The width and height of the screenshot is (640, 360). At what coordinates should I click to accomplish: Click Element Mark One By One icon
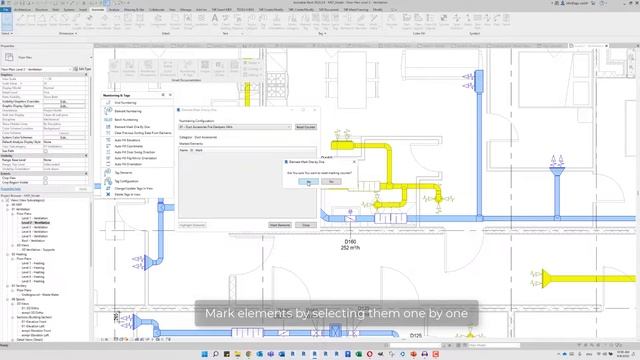click(x=108, y=127)
